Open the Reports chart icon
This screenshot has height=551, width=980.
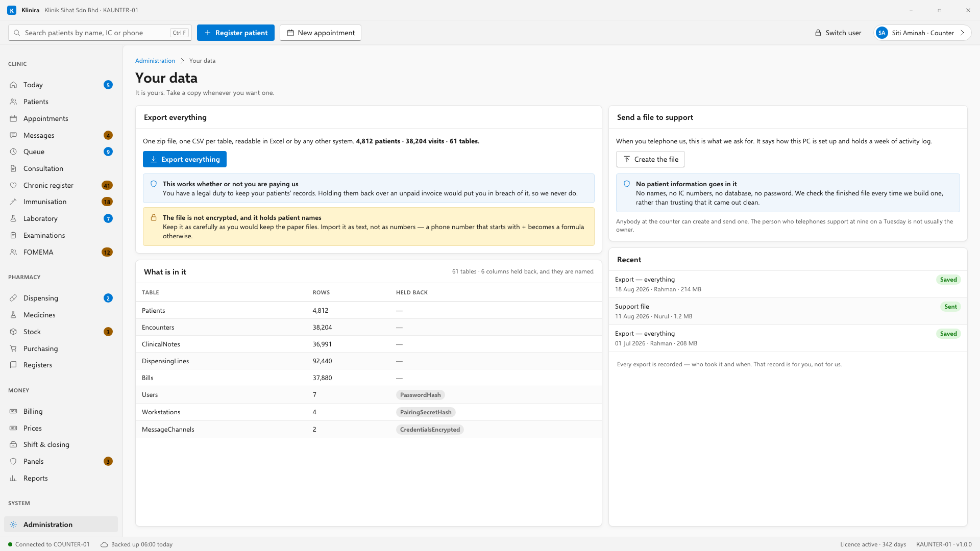tap(13, 478)
